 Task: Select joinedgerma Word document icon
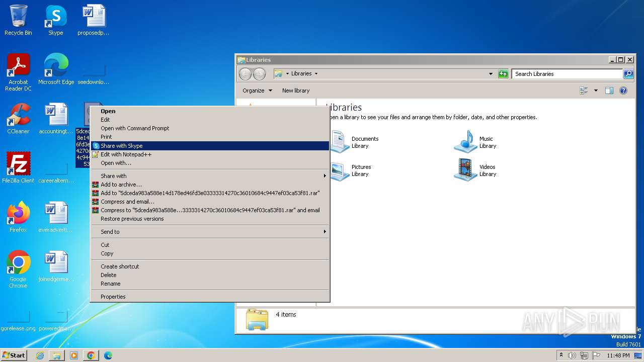click(x=56, y=266)
